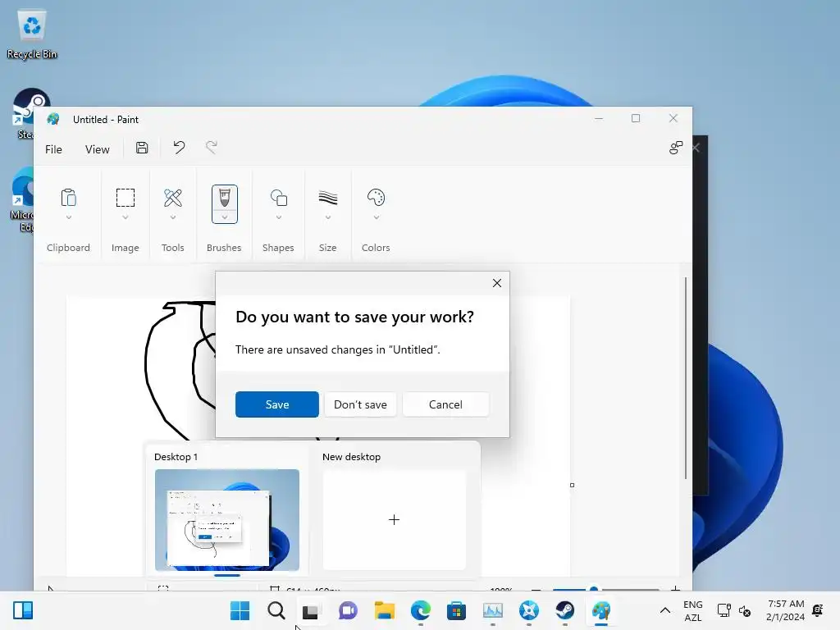Click the Save icon in Paint toolbar
The width and height of the screenshot is (840, 630).
point(142,148)
